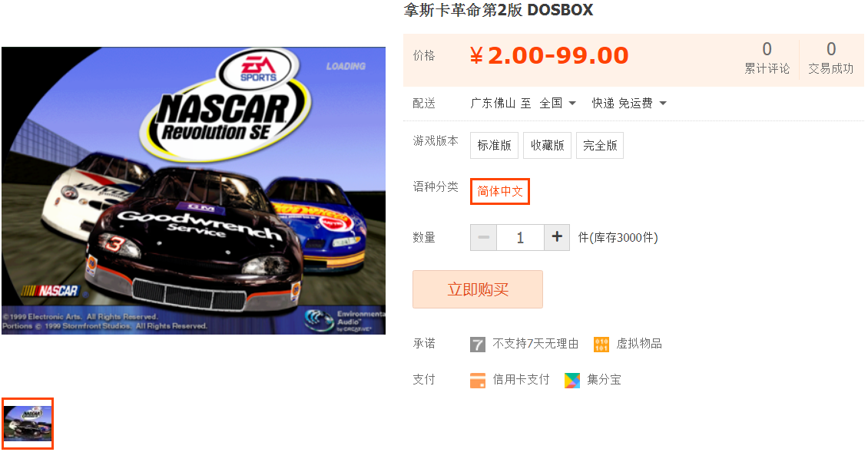Select the 收藏版 game version option
This screenshot has width=868, height=452.
coord(547,146)
